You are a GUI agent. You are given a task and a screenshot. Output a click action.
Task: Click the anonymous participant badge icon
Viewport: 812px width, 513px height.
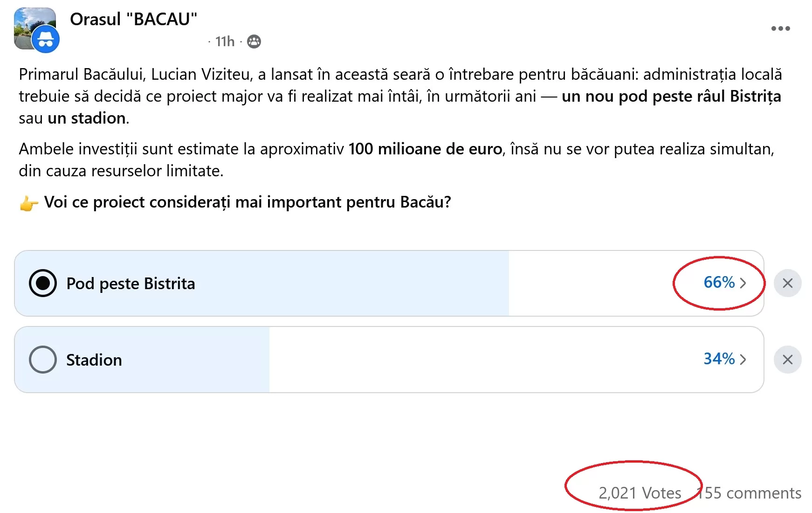(46, 40)
